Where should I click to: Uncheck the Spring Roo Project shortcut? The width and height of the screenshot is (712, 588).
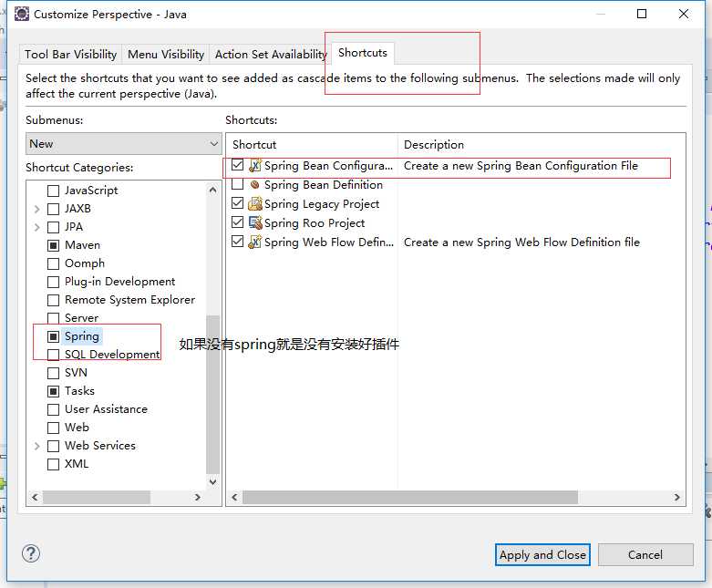click(237, 222)
